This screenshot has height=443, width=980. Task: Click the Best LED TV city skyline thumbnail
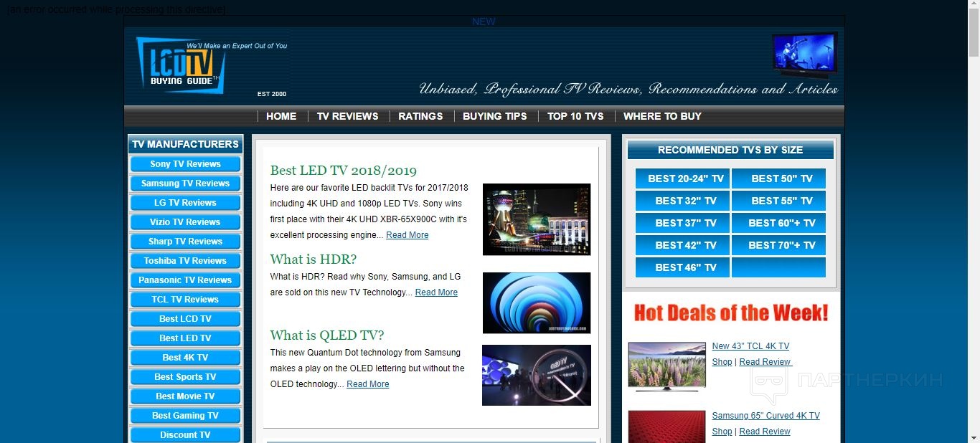[537, 219]
